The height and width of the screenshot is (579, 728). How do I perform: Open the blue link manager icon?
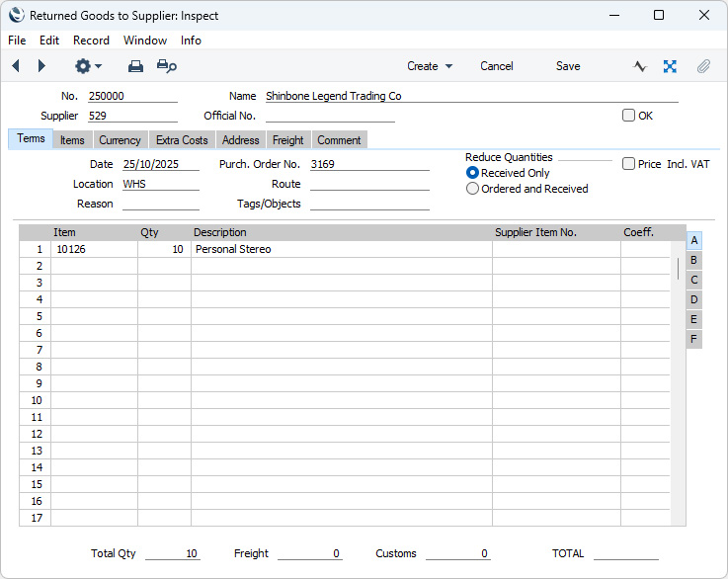coord(670,66)
